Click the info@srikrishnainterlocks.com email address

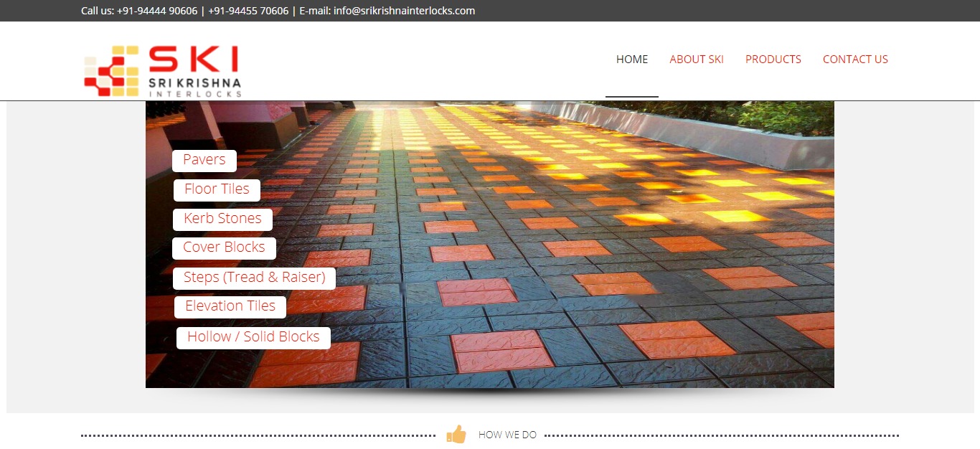tap(405, 11)
